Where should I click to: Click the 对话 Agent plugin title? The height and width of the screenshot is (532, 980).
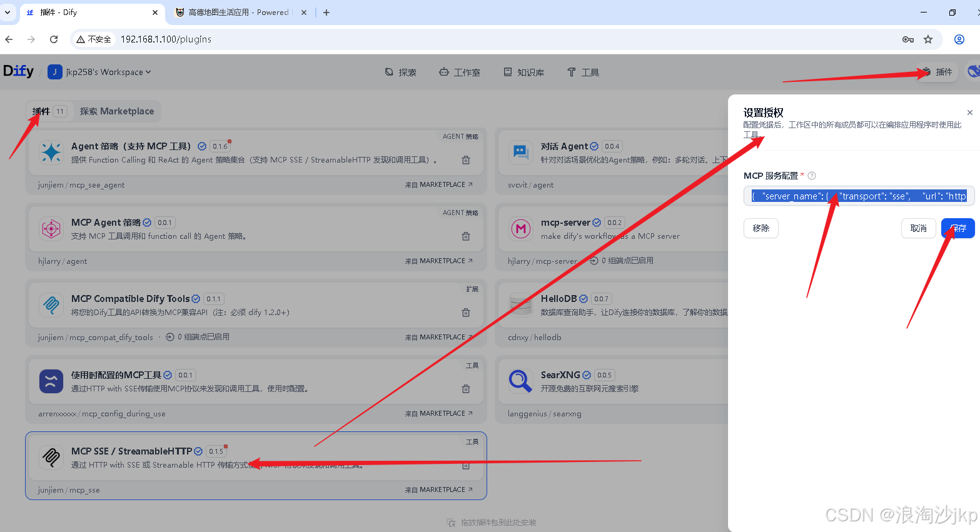tap(564, 146)
